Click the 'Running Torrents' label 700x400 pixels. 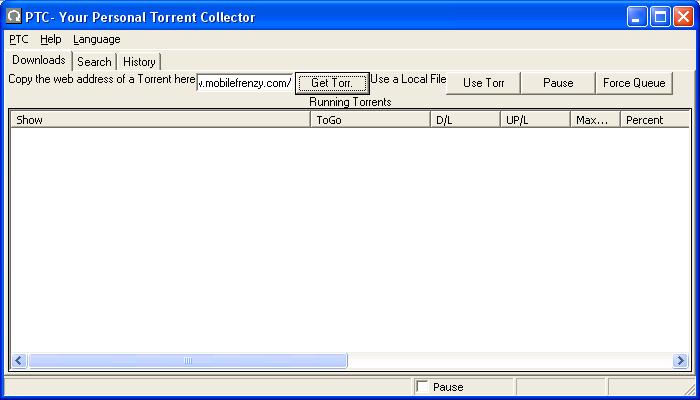pyautogui.click(x=350, y=102)
